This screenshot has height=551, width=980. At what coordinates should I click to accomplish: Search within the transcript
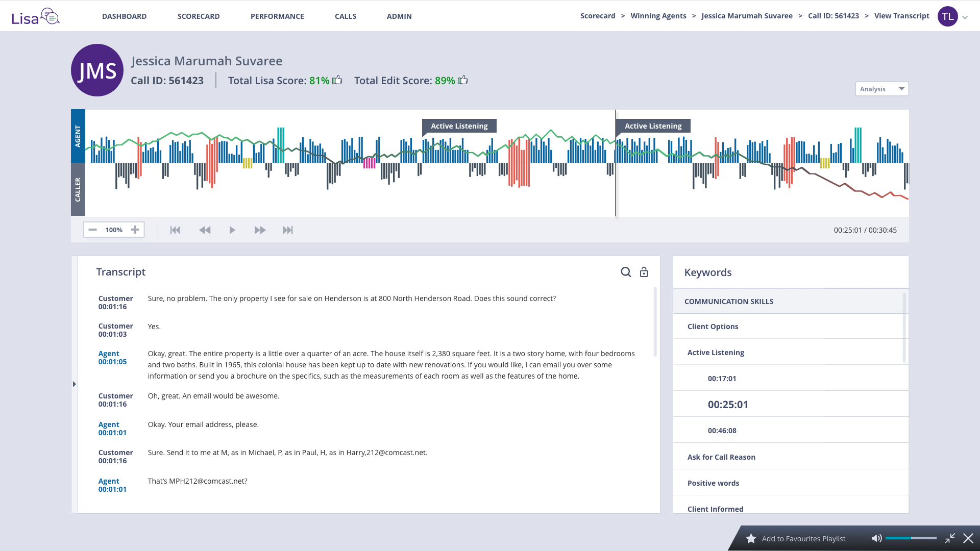[x=626, y=272]
